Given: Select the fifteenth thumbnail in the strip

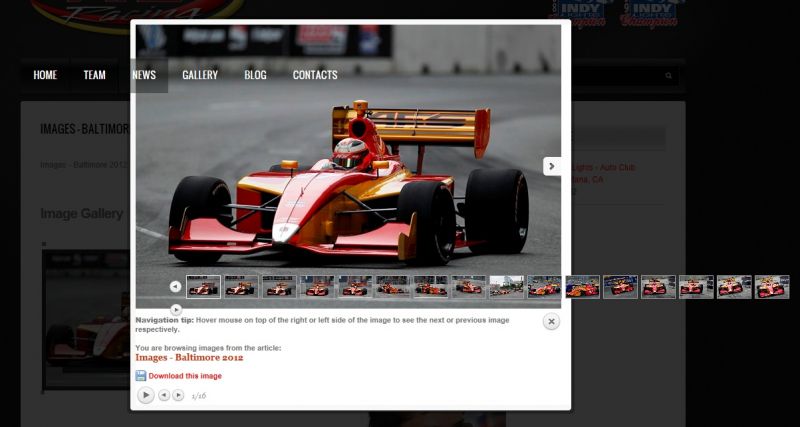Looking at the screenshot, I should (734, 287).
